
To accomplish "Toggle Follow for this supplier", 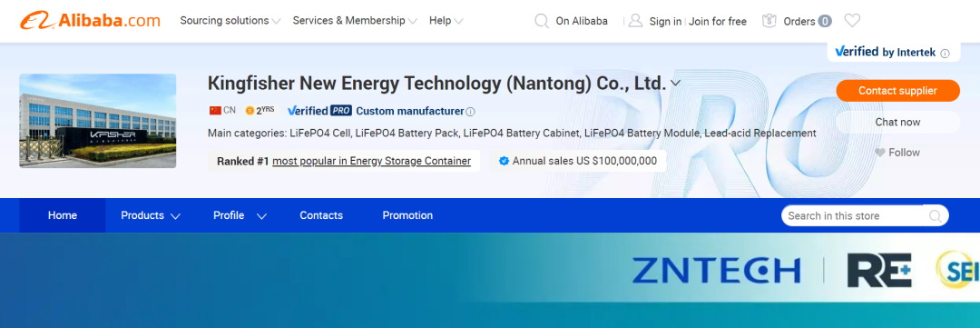I will click(x=897, y=152).
